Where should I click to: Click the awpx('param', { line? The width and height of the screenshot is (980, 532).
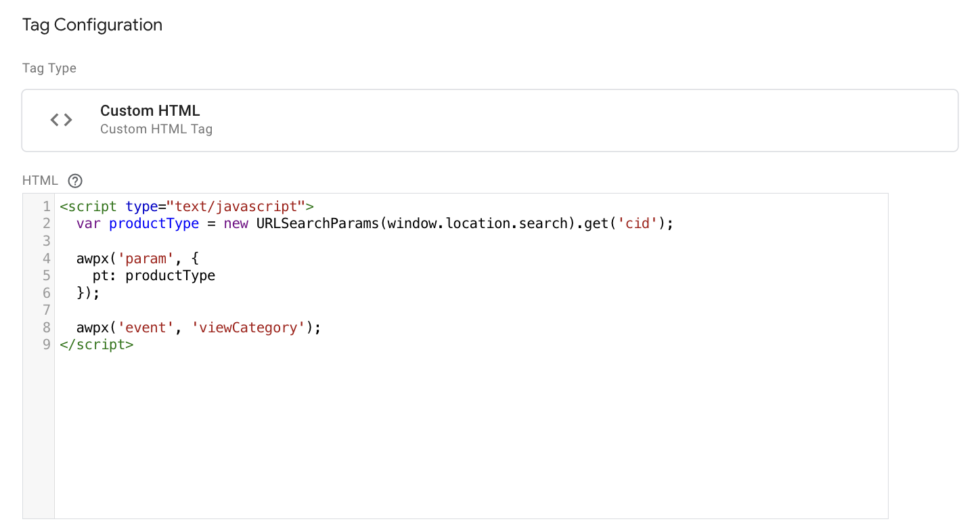tap(137, 258)
